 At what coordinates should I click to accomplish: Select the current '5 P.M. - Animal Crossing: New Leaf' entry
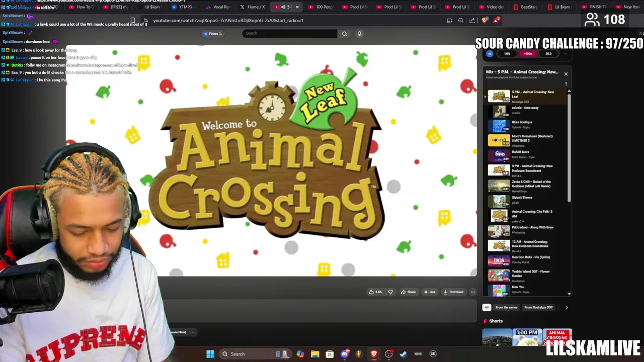tap(526, 96)
